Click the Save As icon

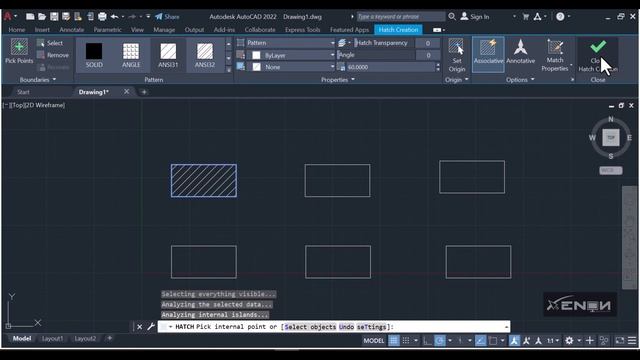pos(66,17)
